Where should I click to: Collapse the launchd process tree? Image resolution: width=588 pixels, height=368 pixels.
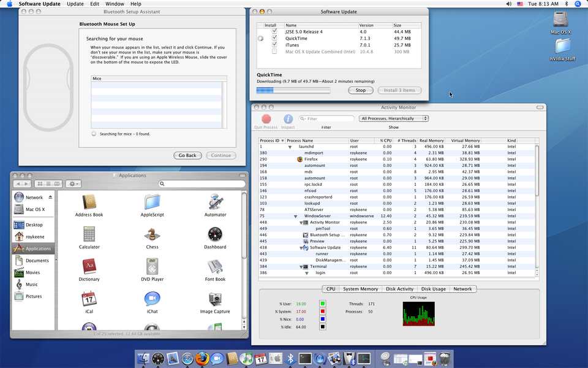coord(290,147)
